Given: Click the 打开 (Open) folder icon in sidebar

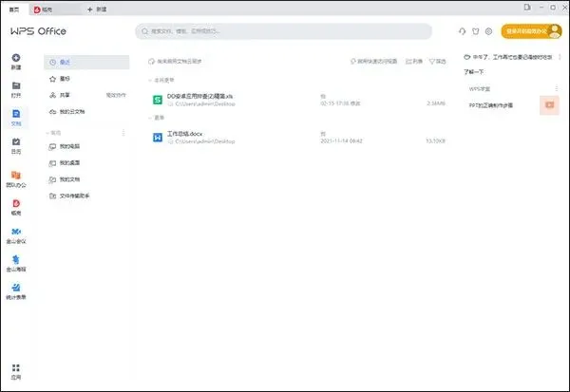Looking at the screenshot, I should pos(16,85).
